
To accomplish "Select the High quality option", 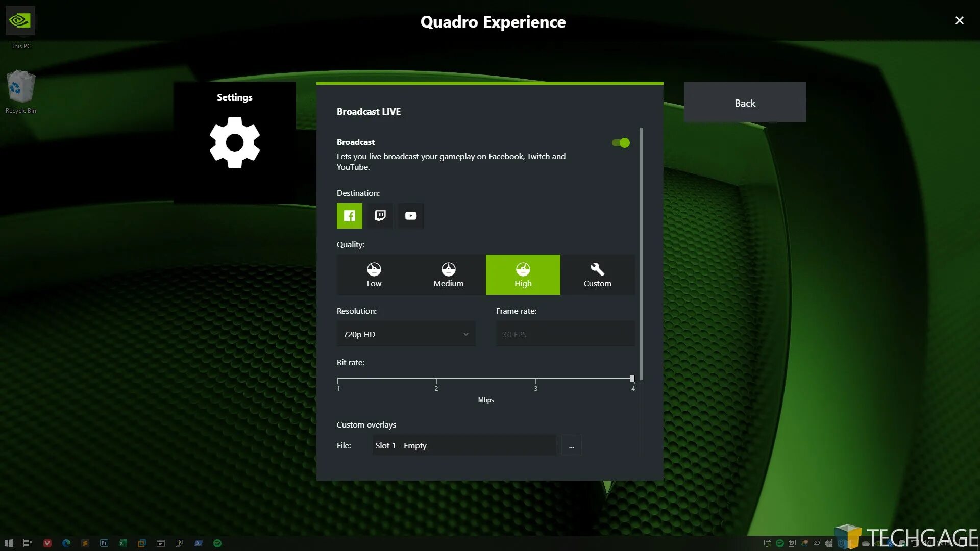I will (x=523, y=274).
